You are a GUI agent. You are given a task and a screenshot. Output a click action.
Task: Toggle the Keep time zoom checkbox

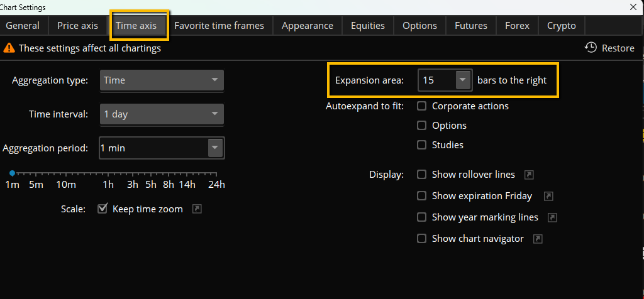pyautogui.click(x=103, y=209)
